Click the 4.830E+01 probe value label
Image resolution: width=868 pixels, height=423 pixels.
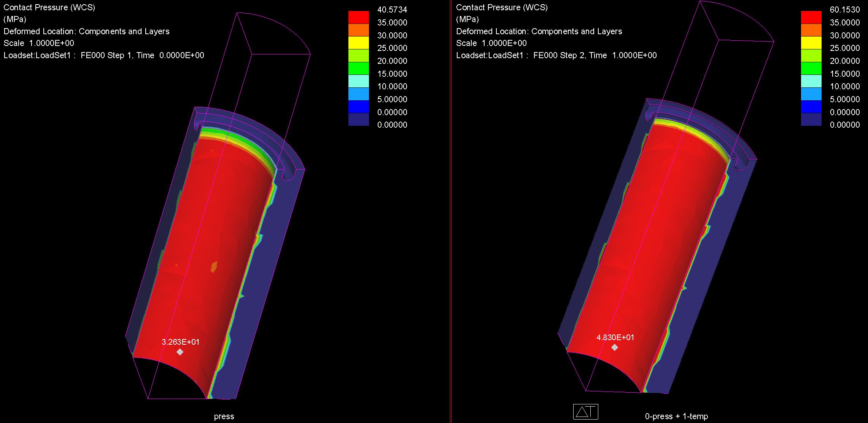click(x=615, y=337)
